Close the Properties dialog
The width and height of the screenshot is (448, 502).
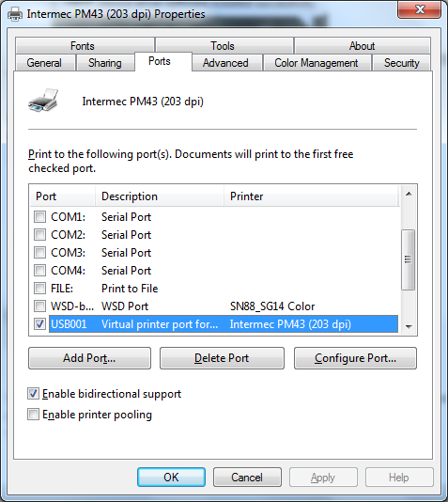pos(419,9)
